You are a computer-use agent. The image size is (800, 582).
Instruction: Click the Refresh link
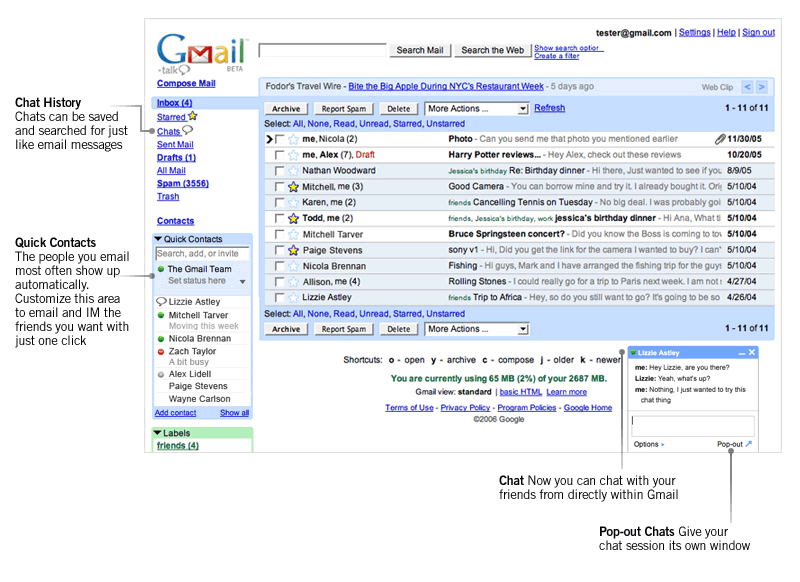coord(549,108)
